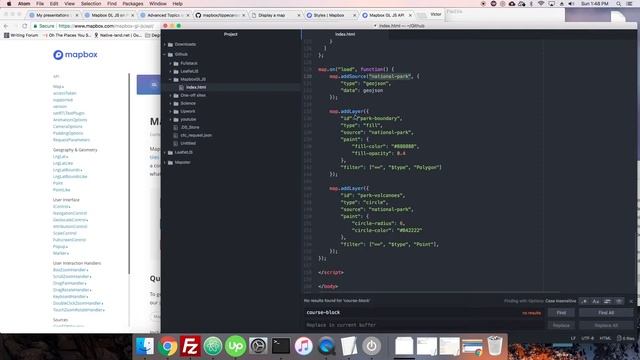
Task: Switch to My presentations Chrome tab
Action: pos(53,15)
